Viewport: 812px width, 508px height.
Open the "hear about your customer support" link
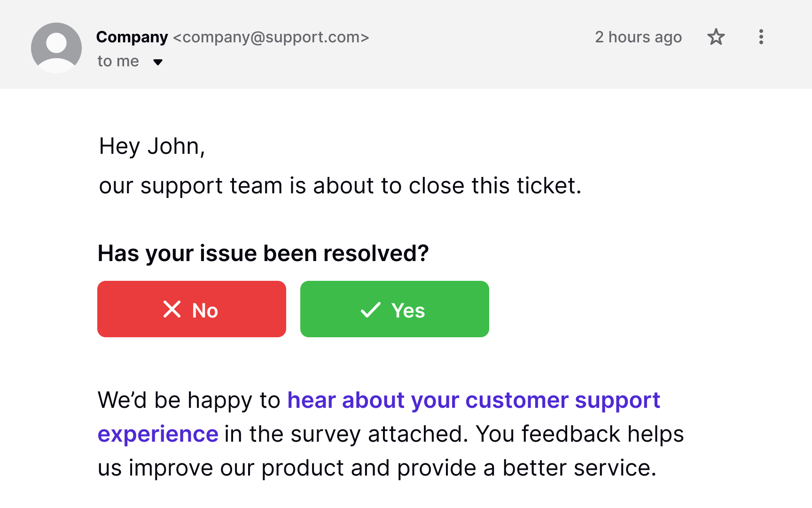[x=473, y=400]
